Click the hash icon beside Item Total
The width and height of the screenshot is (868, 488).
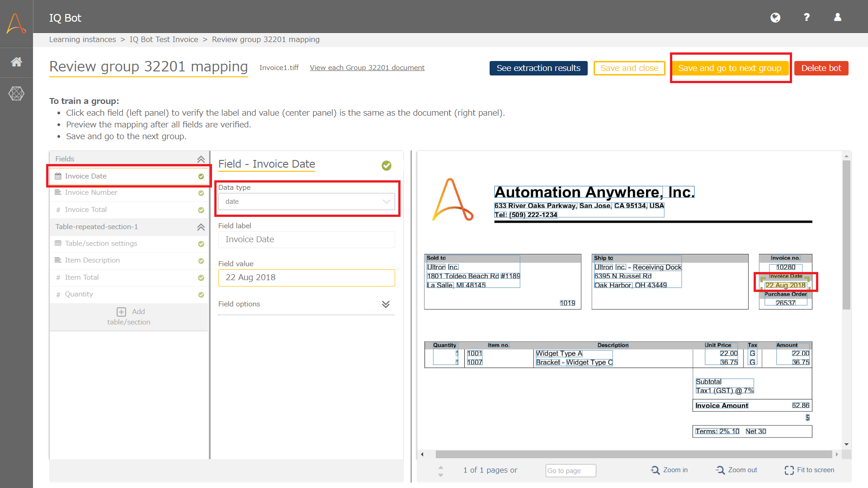point(58,277)
